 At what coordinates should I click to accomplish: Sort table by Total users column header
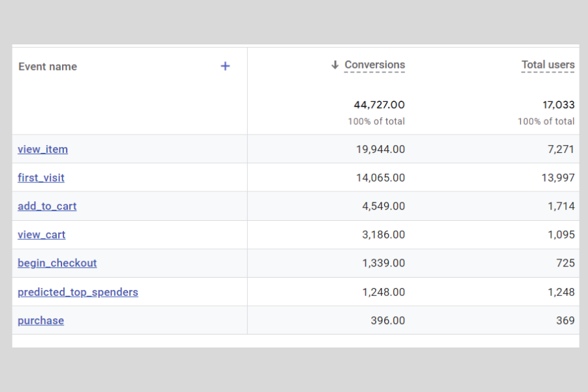tap(547, 65)
